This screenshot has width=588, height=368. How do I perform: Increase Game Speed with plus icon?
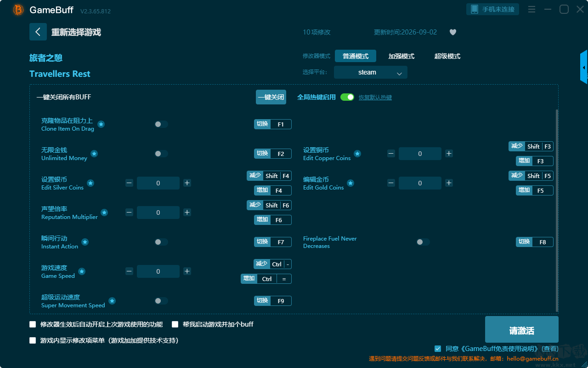187,271
